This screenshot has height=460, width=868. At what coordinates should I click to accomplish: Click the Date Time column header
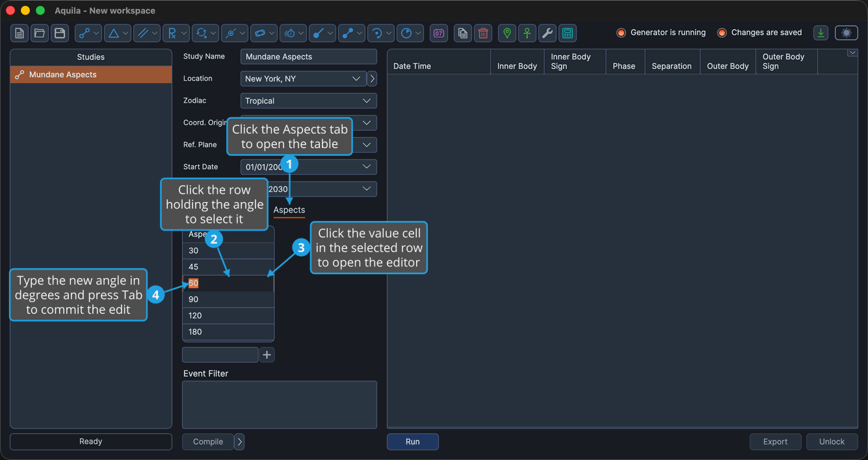pyautogui.click(x=439, y=62)
